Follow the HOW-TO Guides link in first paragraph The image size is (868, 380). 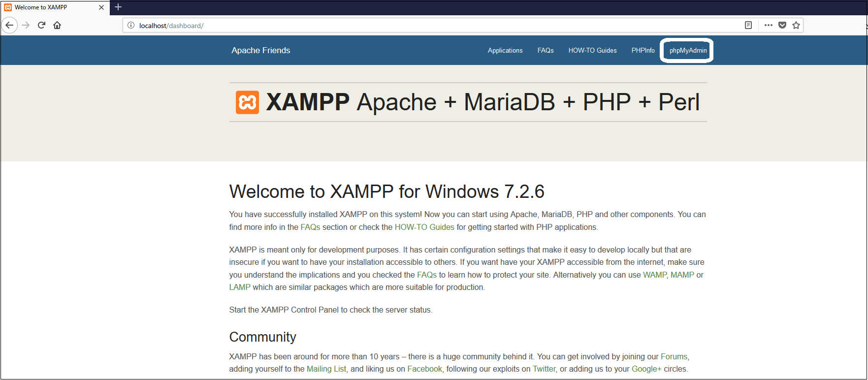point(424,227)
